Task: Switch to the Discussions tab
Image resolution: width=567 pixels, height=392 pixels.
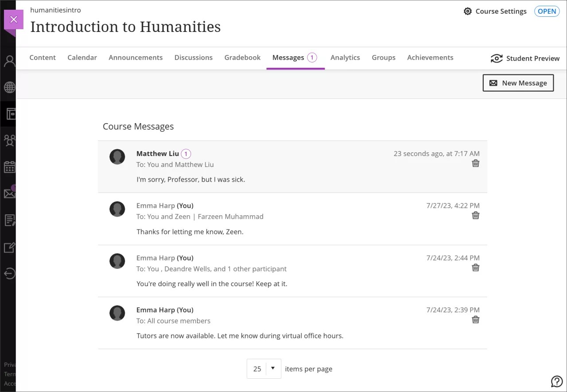Action: (x=194, y=57)
